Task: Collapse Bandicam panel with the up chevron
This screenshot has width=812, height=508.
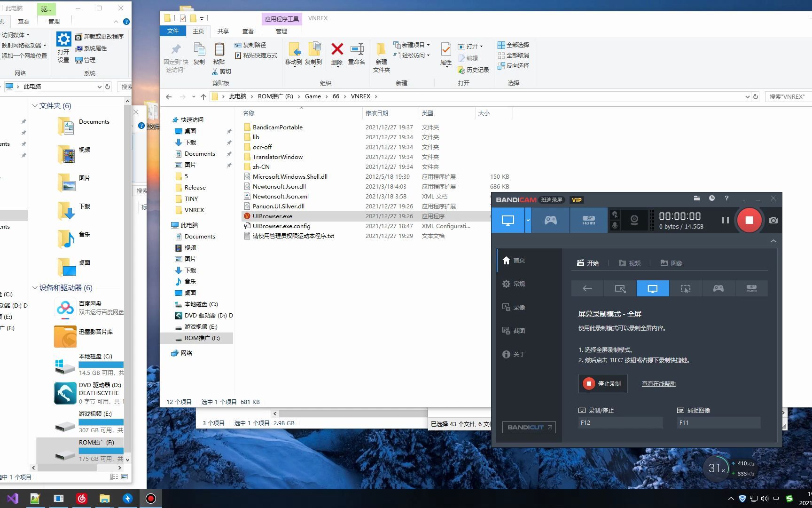Action: pos(773,241)
